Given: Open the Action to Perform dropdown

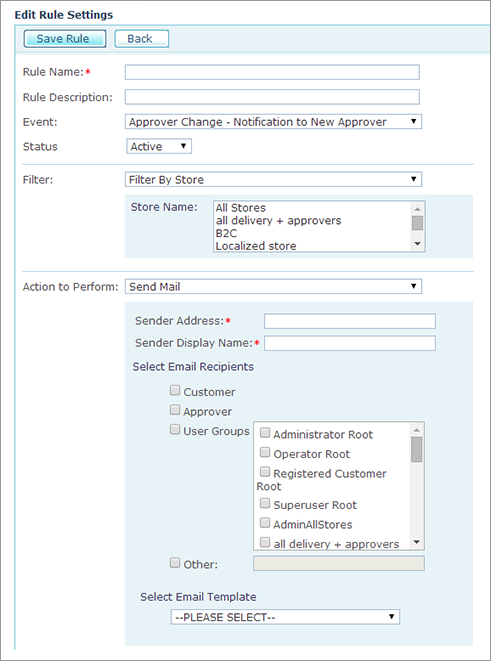Looking at the screenshot, I should (273, 287).
